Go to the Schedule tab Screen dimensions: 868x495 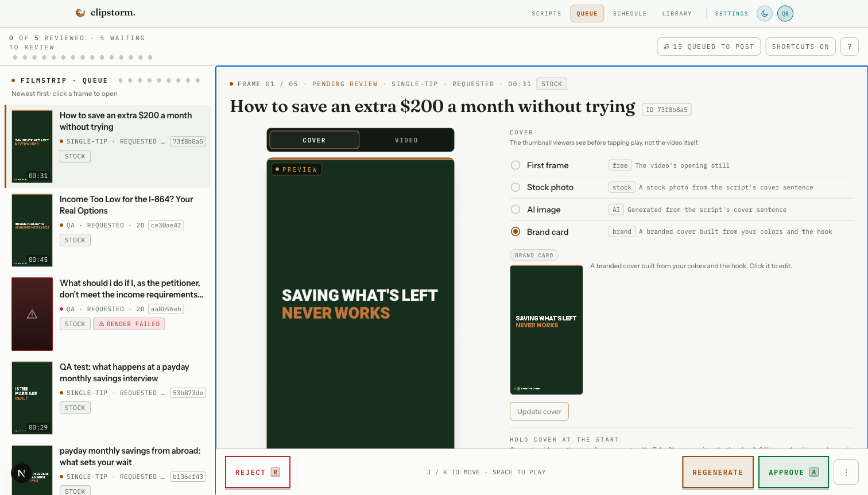(630, 14)
